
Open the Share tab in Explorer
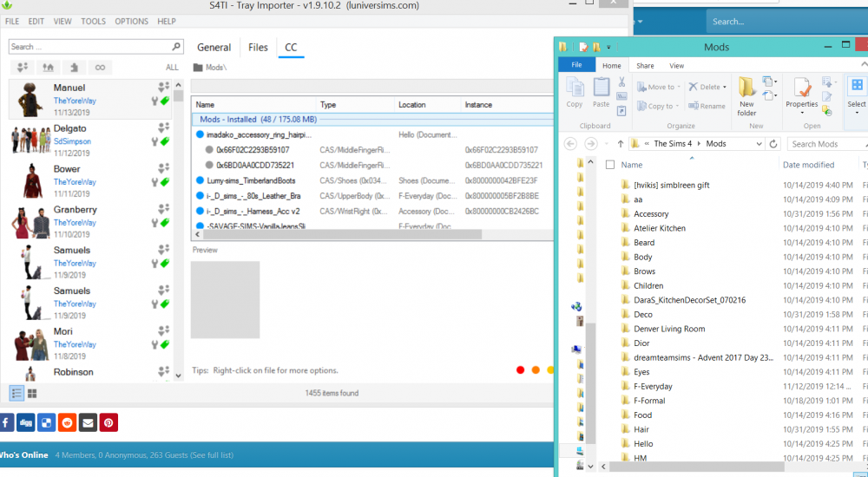click(x=645, y=65)
